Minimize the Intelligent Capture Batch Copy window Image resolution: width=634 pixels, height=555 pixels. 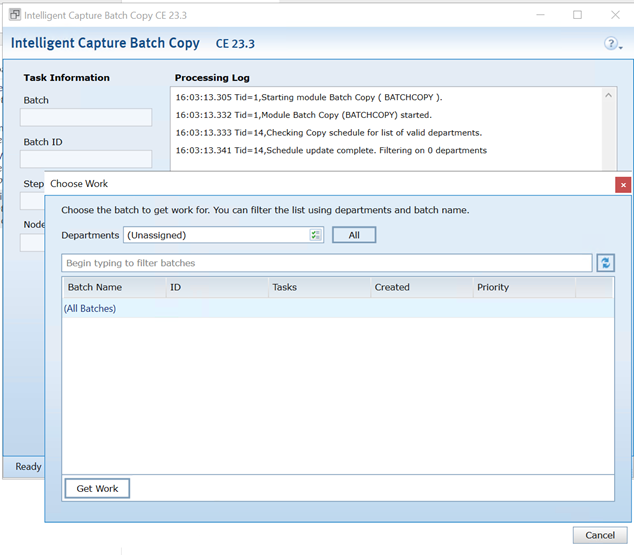coord(540,15)
